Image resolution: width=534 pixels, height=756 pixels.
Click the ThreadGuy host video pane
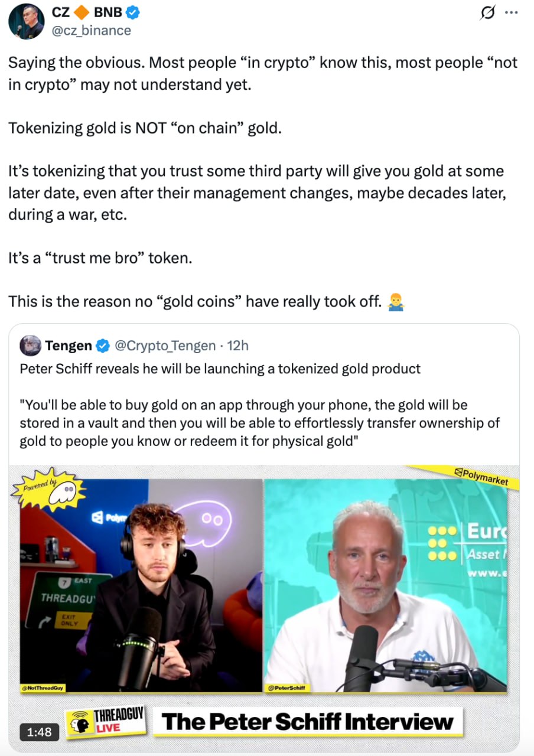click(x=141, y=585)
